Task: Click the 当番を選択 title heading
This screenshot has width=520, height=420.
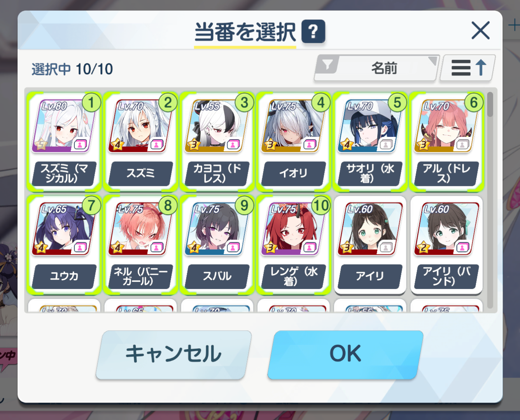Action: [245, 32]
